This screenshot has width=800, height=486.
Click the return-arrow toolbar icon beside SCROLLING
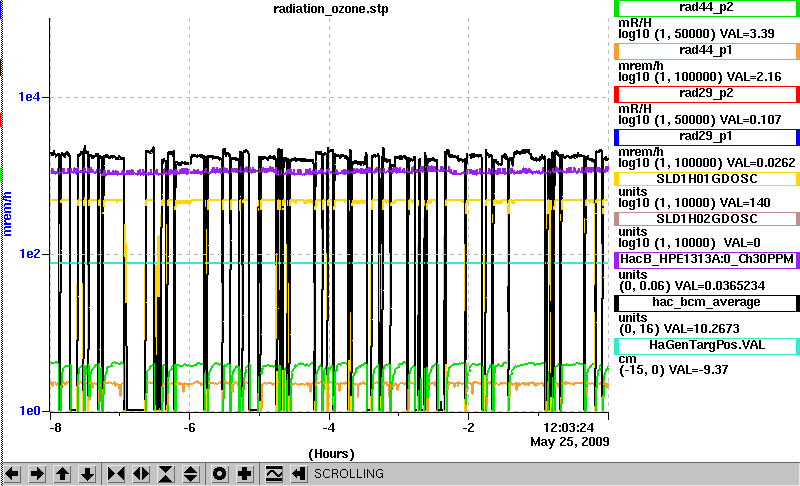point(298,474)
